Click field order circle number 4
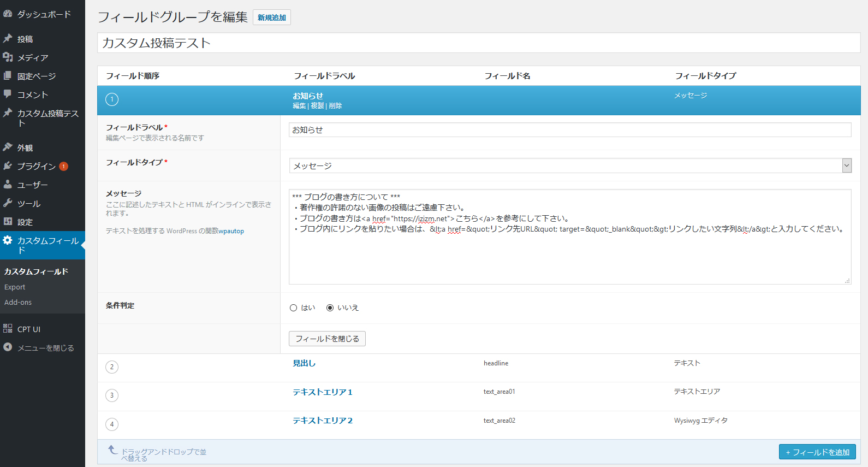This screenshot has height=467, width=868. click(x=112, y=424)
